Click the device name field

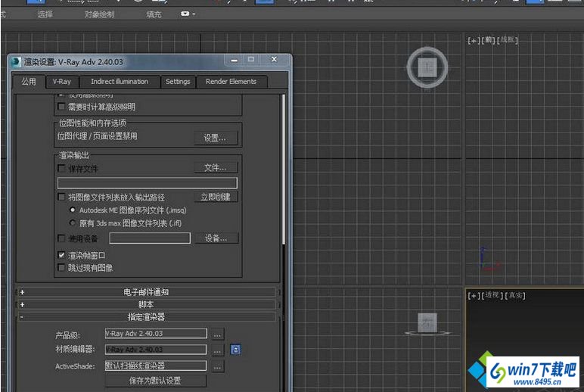[150, 238]
